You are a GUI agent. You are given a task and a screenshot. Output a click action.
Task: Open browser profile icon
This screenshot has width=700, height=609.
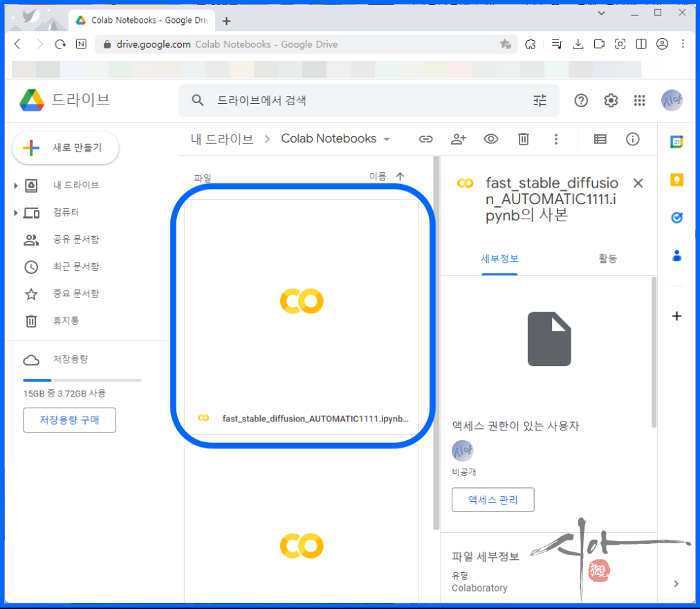point(662,44)
